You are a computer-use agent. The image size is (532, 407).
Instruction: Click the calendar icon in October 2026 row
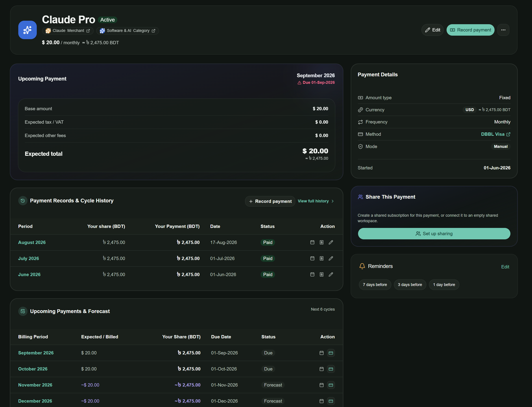[321, 369]
